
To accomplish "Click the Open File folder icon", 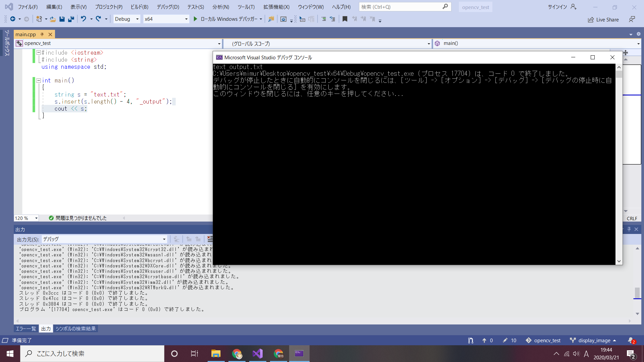I will (x=53, y=19).
